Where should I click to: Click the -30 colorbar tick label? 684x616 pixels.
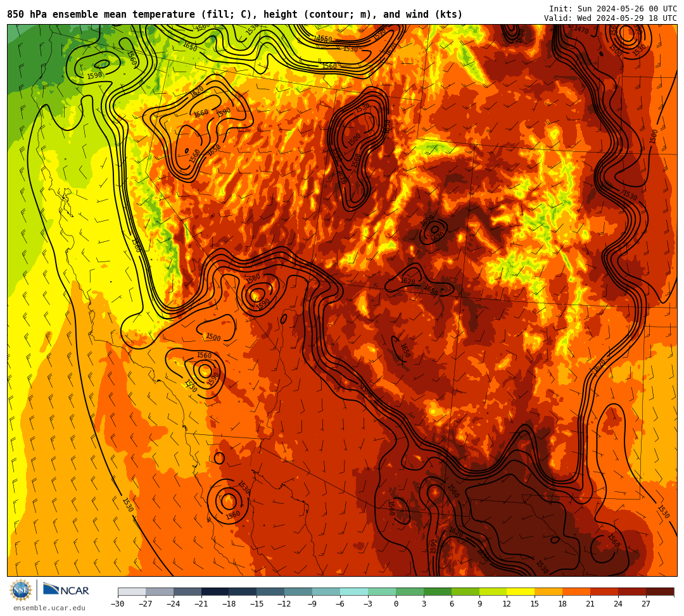tap(118, 604)
